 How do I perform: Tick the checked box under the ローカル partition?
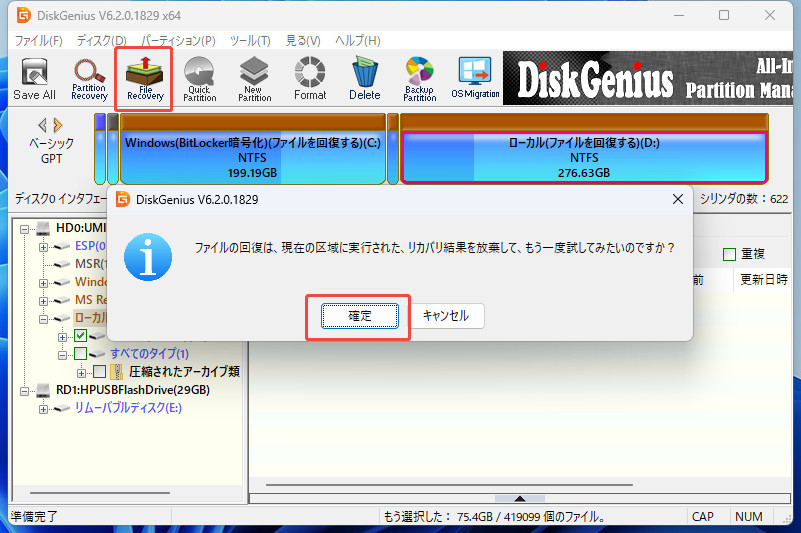81,336
